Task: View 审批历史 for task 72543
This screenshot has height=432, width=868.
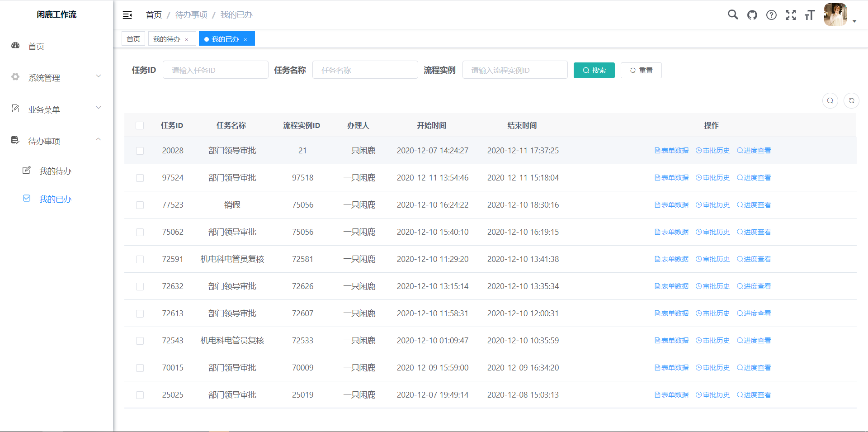Action: (712, 341)
